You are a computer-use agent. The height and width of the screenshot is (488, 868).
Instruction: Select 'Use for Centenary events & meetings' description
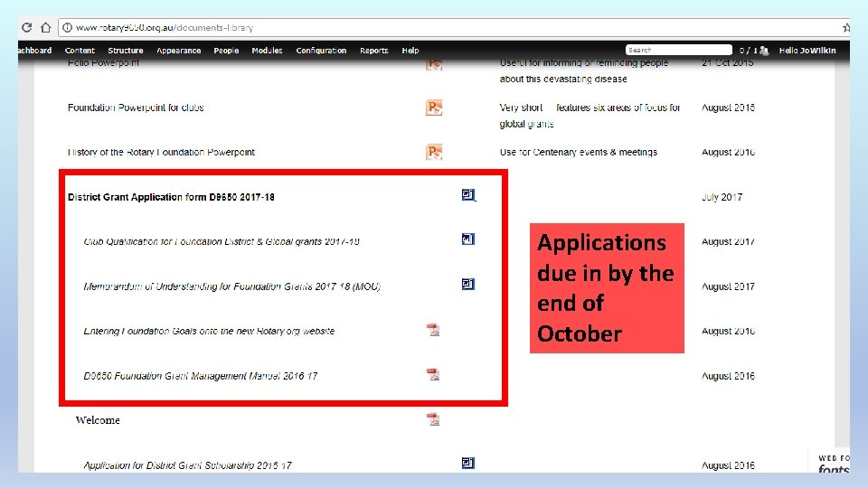click(x=579, y=152)
